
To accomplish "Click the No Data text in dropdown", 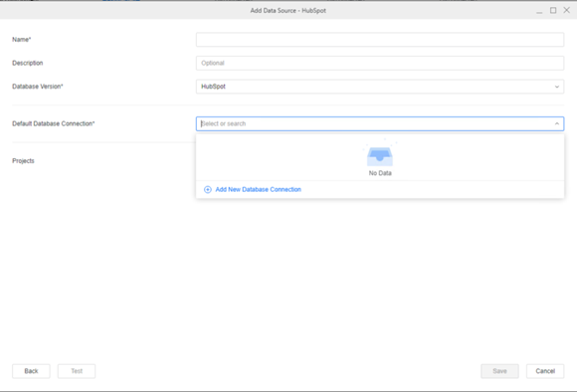I will coord(380,173).
